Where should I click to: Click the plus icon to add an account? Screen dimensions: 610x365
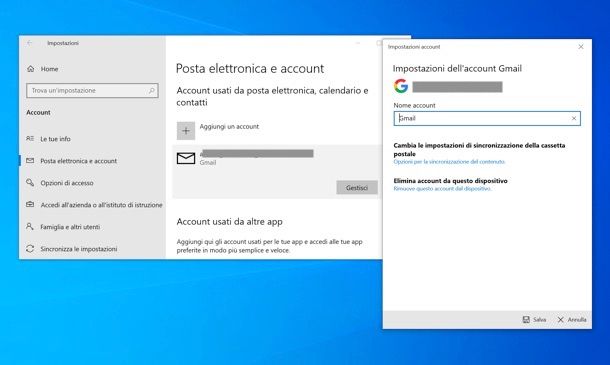point(186,131)
